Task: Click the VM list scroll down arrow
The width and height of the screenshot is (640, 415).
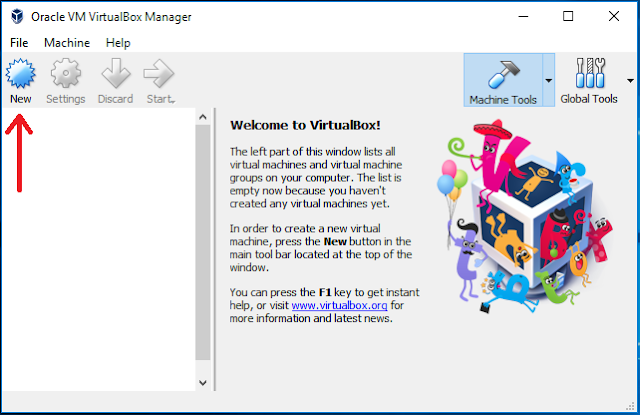Action: tap(203, 383)
